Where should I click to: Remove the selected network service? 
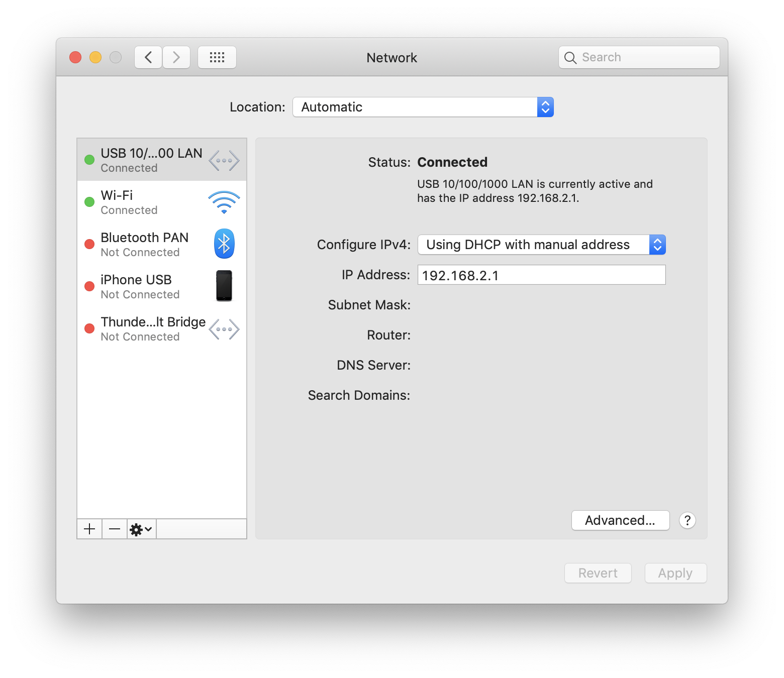(115, 529)
